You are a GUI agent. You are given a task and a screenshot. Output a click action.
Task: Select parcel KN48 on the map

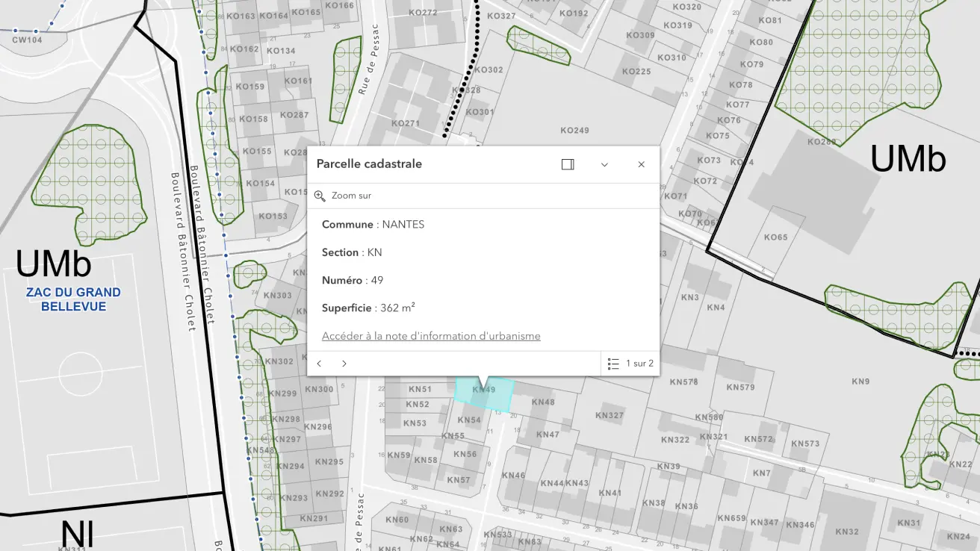543,402
